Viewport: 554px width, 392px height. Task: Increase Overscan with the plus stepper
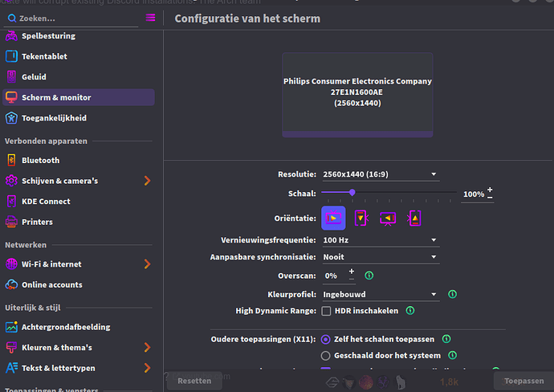351,272
